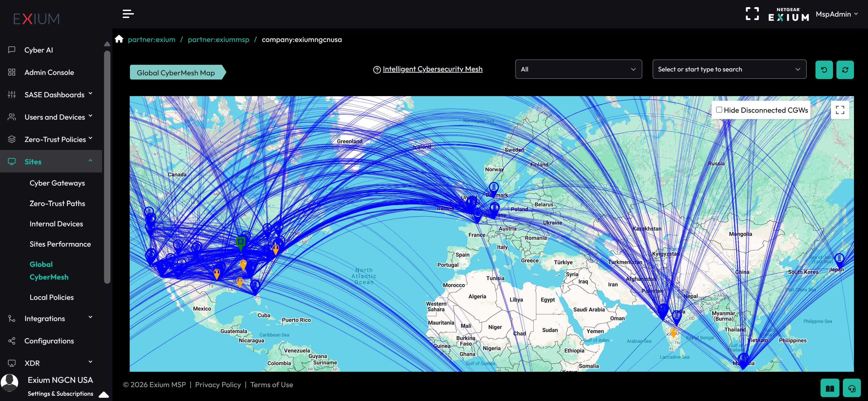Click Settings & Subscriptions link
This screenshot has width=868, height=401.
click(60, 394)
